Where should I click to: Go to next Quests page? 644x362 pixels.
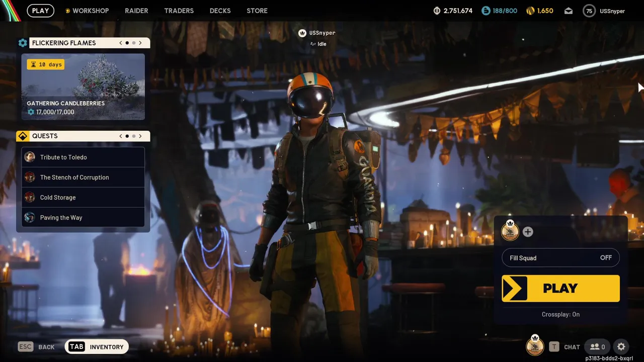(140, 136)
